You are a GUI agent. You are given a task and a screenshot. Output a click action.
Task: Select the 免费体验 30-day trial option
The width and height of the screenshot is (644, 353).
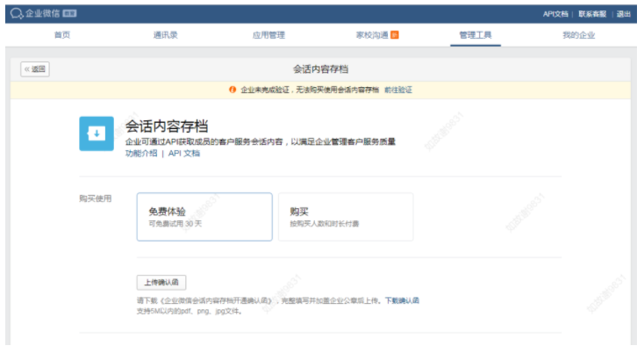pyautogui.click(x=204, y=217)
